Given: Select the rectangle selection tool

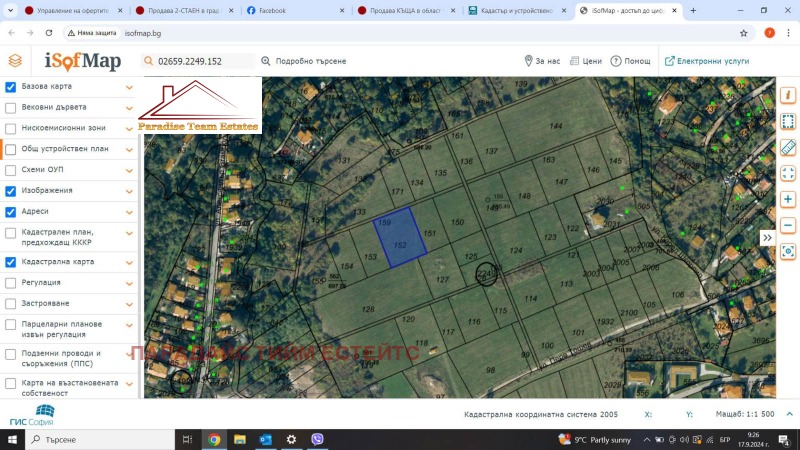Looking at the screenshot, I should (x=788, y=121).
